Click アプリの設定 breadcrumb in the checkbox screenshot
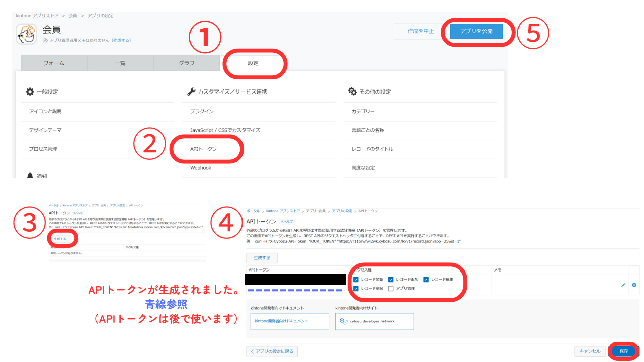Viewport: 644px width, 362px height. point(342,211)
